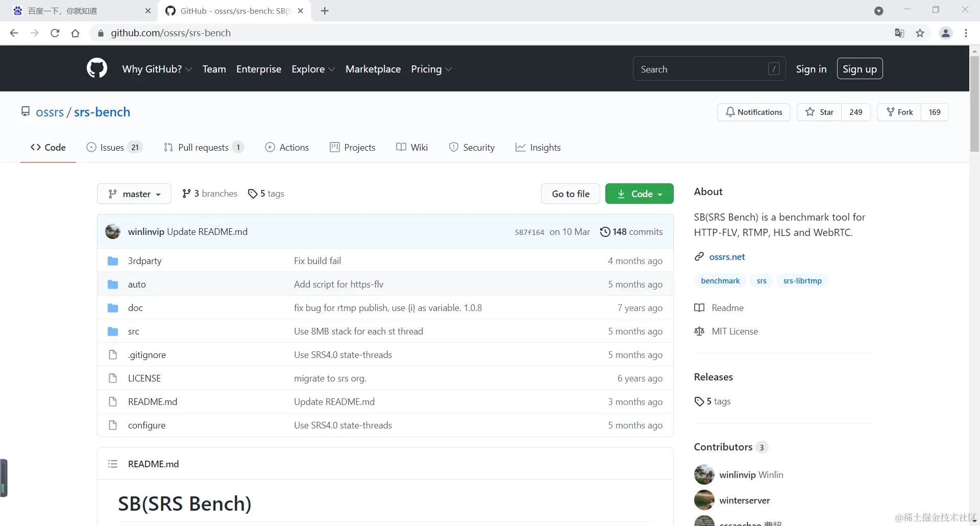The width and height of the screenshot is (980, 526).
Task: Open tab search dropdown in title bar
Action: point(878,11)
